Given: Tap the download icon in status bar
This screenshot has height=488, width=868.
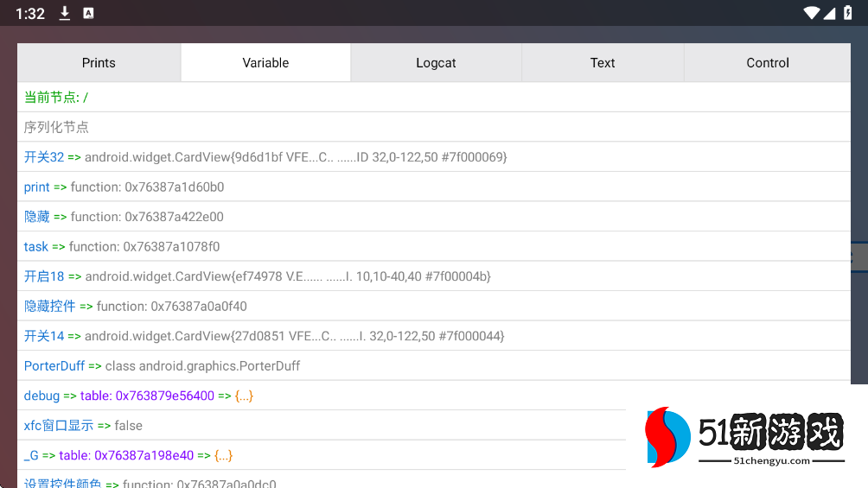Looking at the screenshot, I should [x=65, y=13].
